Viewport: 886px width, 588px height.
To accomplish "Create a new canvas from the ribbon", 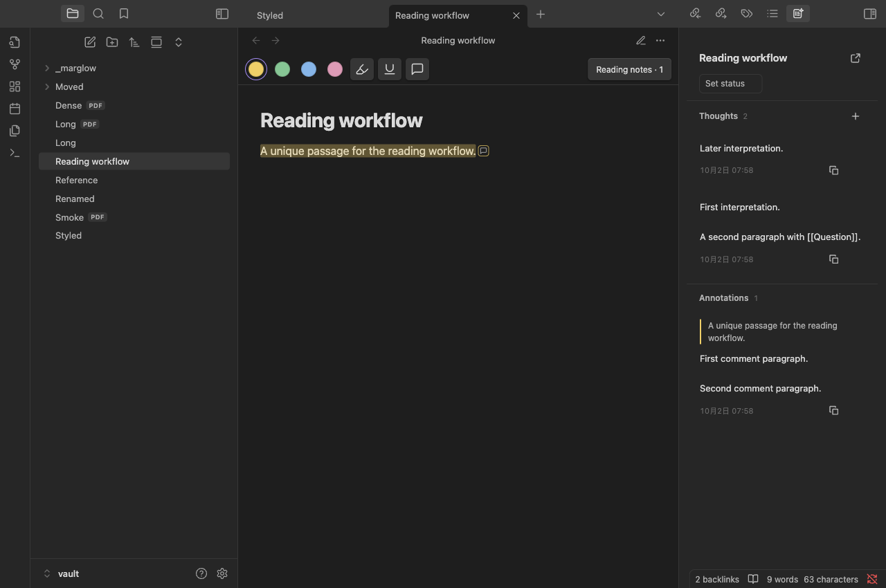I will click(x=15, y=86).
